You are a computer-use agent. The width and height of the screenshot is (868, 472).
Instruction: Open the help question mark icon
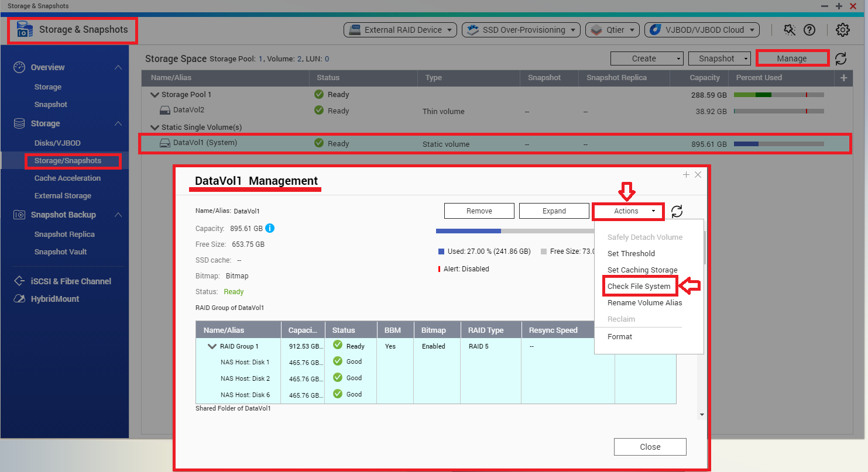(x=809, y=30)
